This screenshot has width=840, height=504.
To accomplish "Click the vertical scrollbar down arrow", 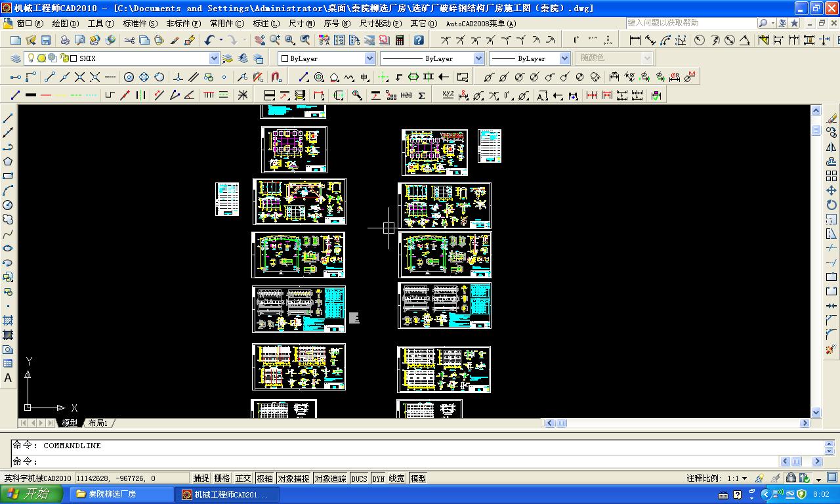I will 816,413.
